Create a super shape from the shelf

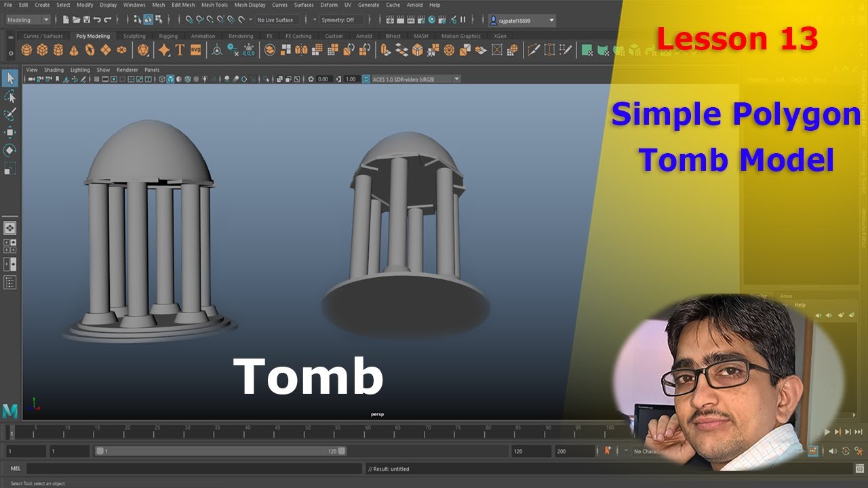[x=164, y=49]
